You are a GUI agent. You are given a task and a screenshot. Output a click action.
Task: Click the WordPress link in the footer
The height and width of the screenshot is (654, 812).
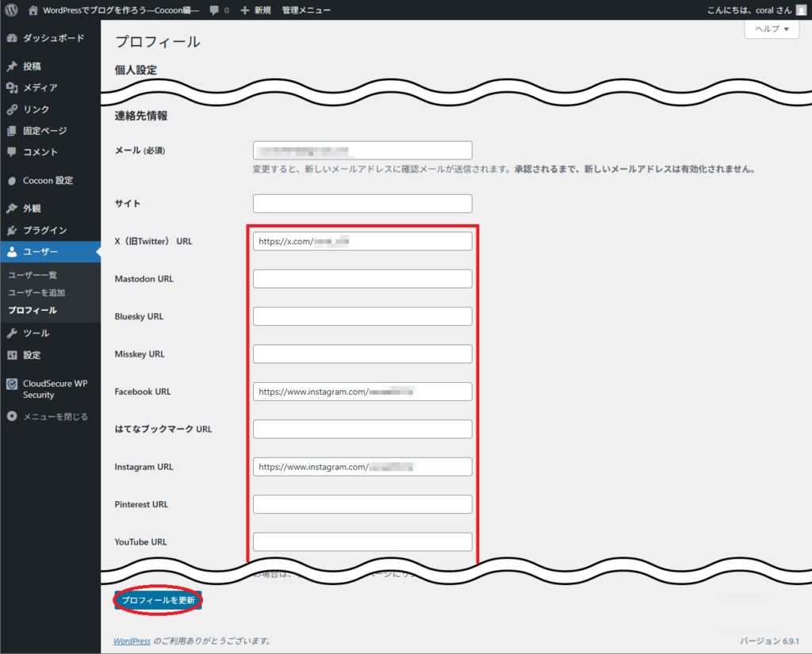click(x=132, y=641)
